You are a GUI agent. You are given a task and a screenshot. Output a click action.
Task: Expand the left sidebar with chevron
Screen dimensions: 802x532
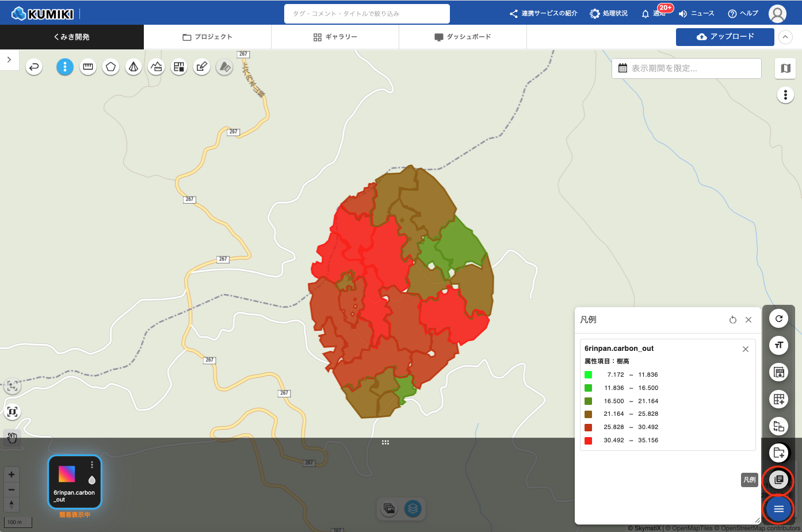click(x=9, y=60)
